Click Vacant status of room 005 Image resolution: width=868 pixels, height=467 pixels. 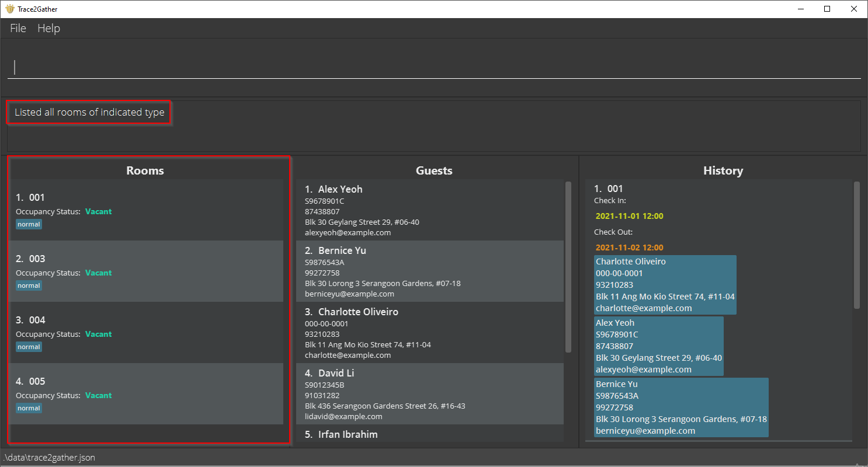[98, 395]
